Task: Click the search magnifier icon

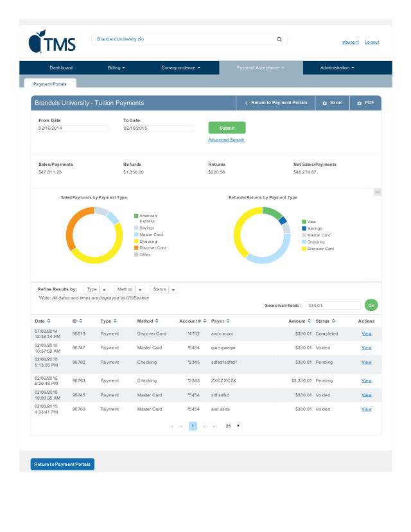Action: (279, 39)
